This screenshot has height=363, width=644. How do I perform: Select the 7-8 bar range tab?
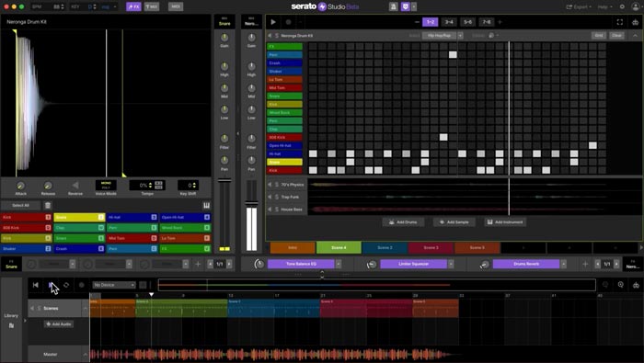(487, 22)
